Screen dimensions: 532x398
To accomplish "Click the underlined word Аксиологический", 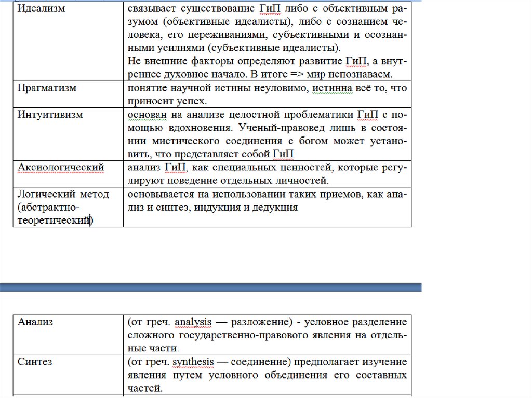I will pyautogui.click(x=61, y=167).
